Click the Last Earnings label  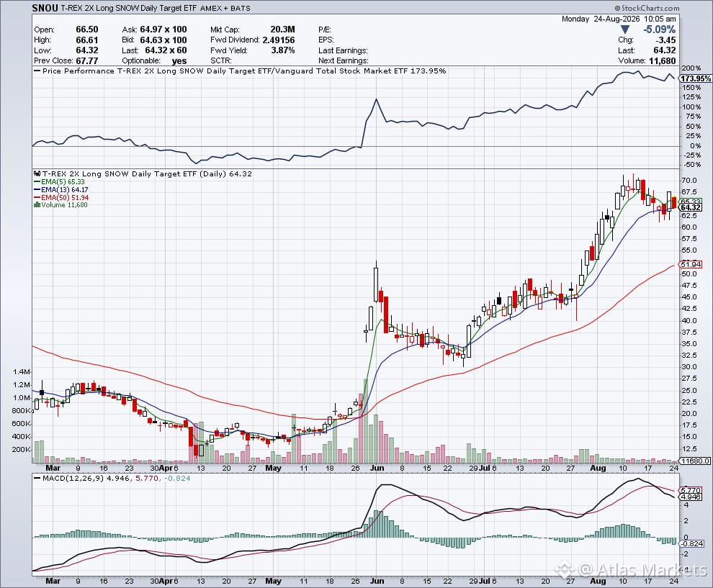[x=343, y=50]
